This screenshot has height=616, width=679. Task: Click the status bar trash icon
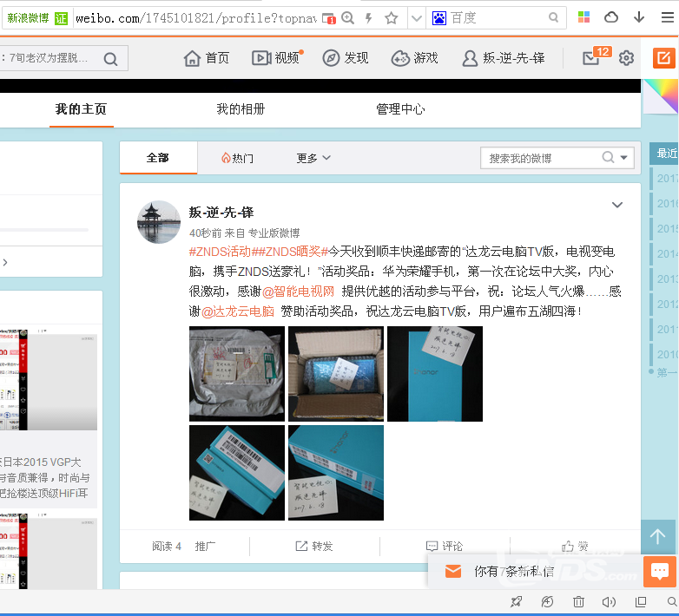tap(578, 602)
